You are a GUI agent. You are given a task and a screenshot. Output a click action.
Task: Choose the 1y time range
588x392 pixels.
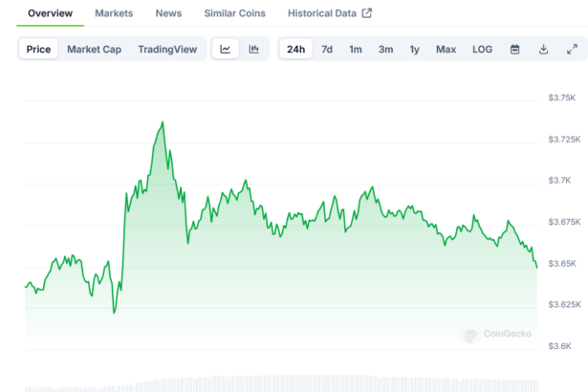414,49
